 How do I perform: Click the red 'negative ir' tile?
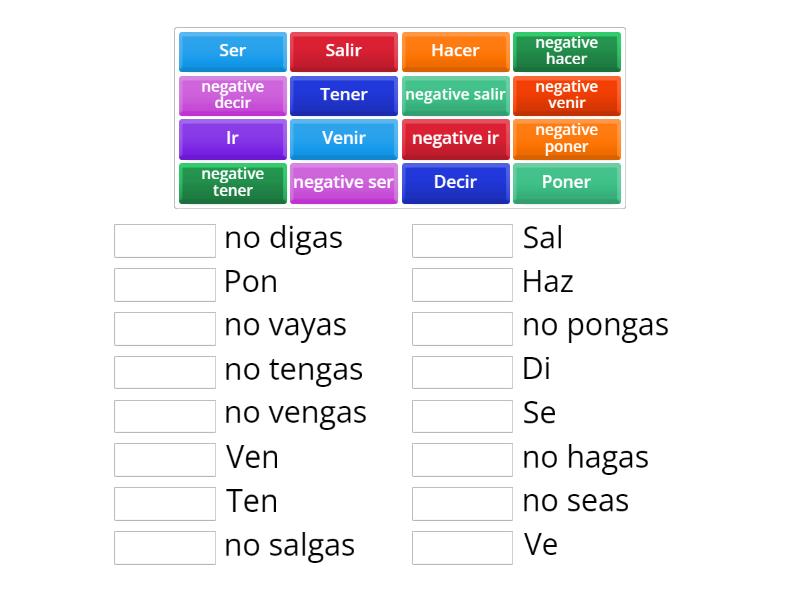tap(455, 139)
